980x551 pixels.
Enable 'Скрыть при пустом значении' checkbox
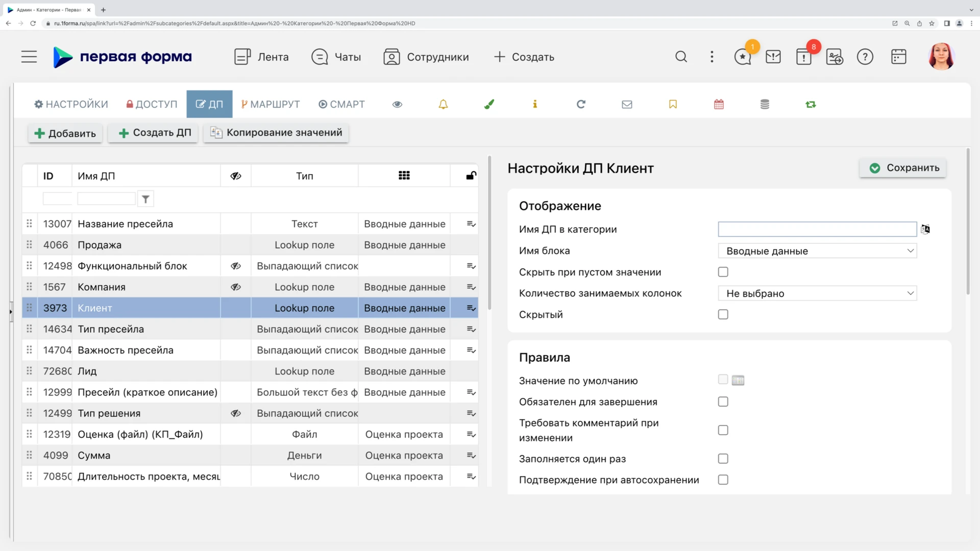tap(723, 272)
